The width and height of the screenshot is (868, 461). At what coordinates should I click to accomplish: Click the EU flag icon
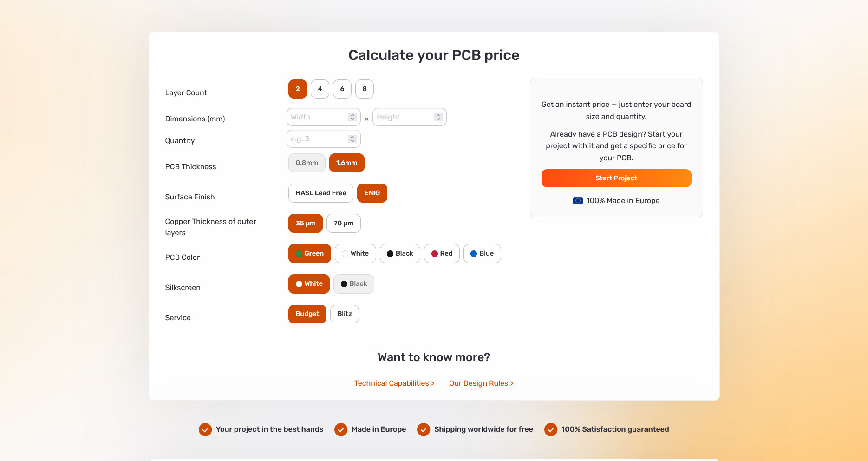(578, 201)
